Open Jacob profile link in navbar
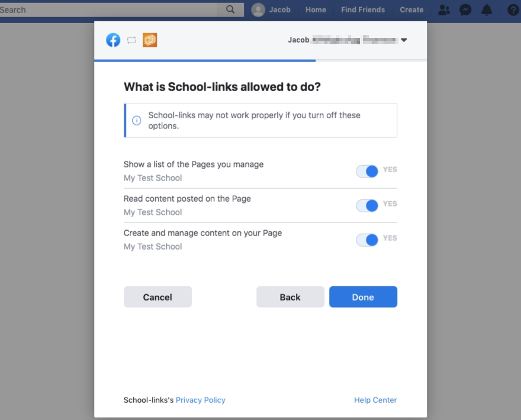The height and width of the screenshot is (420, 521). 280,9
